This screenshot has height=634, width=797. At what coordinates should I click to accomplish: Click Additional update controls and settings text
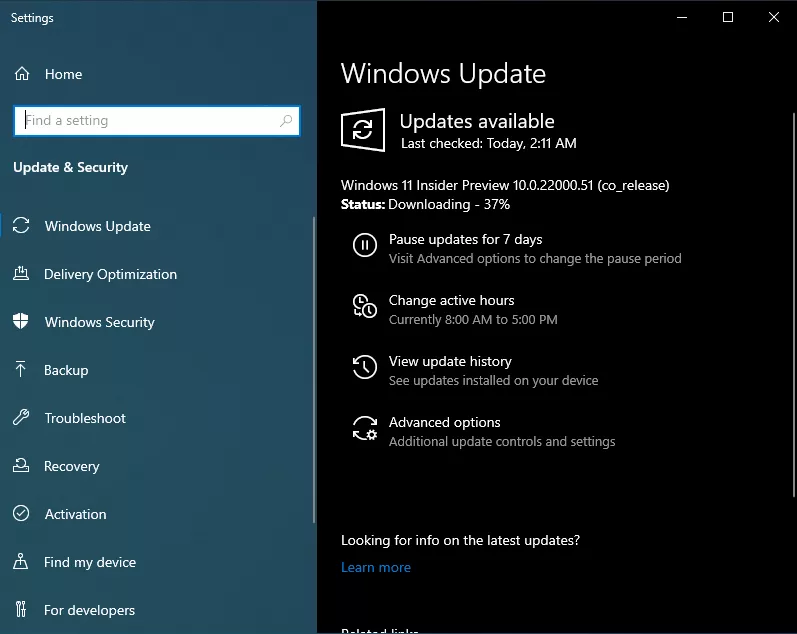[x=502, y=441]
